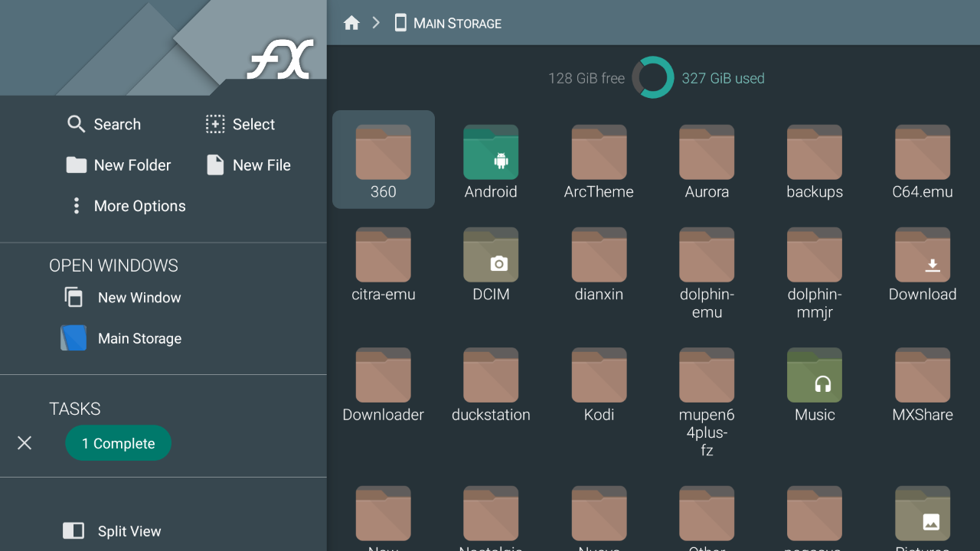Click the OPEN WINDOWS section heading

point(113,266)
